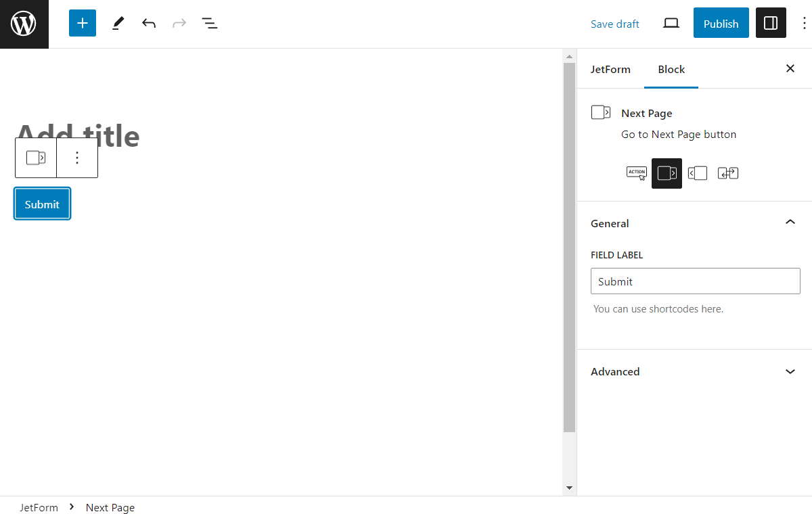Select the Action button type variant
Viewport: 812px width, 514px height.
point(636,172)
